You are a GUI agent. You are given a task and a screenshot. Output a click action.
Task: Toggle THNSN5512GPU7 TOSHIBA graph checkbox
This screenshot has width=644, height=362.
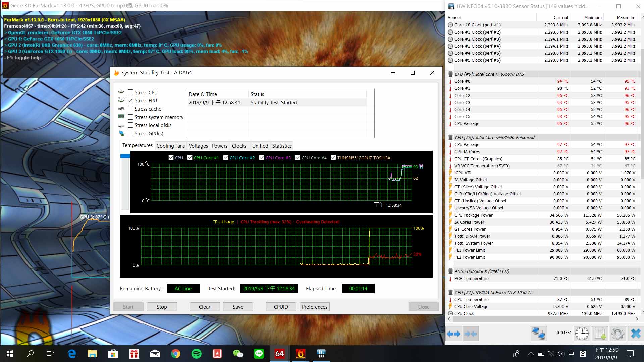333,157
